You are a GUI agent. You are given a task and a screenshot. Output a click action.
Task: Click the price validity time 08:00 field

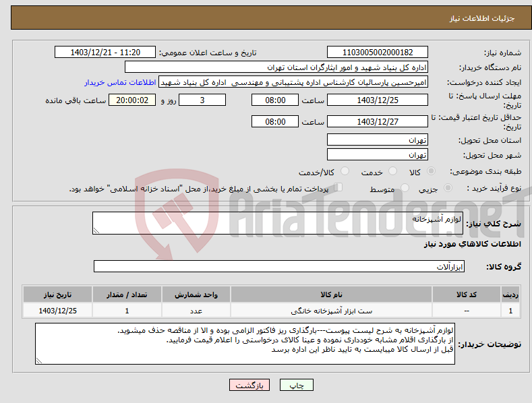coord(275,121)
